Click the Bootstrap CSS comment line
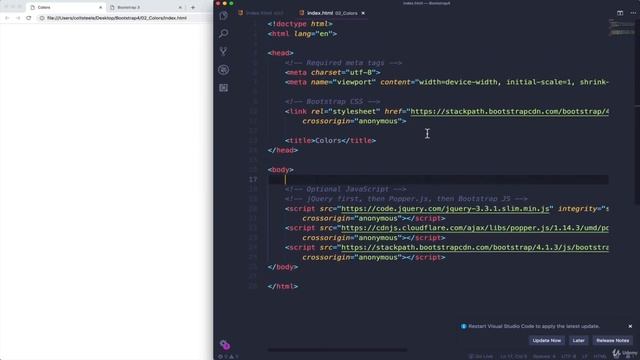The image size is (640, 360). pyautogui.click(x=333, y=102)
